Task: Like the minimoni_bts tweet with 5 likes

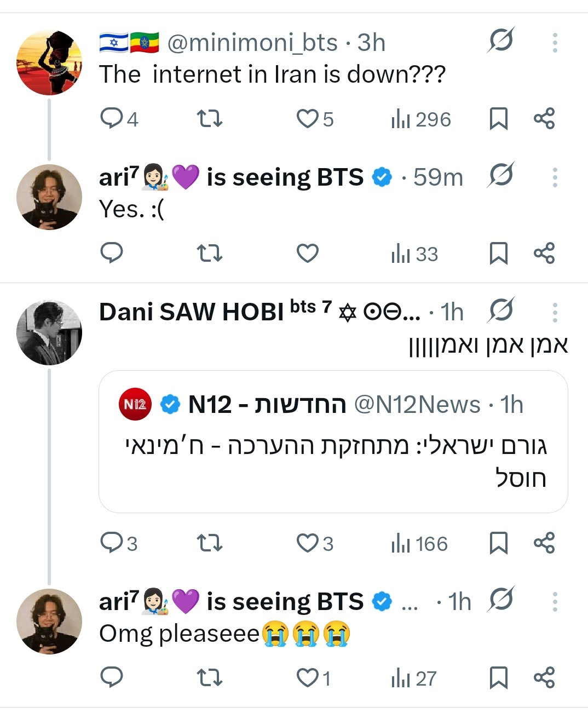Action: click(308, 118)
